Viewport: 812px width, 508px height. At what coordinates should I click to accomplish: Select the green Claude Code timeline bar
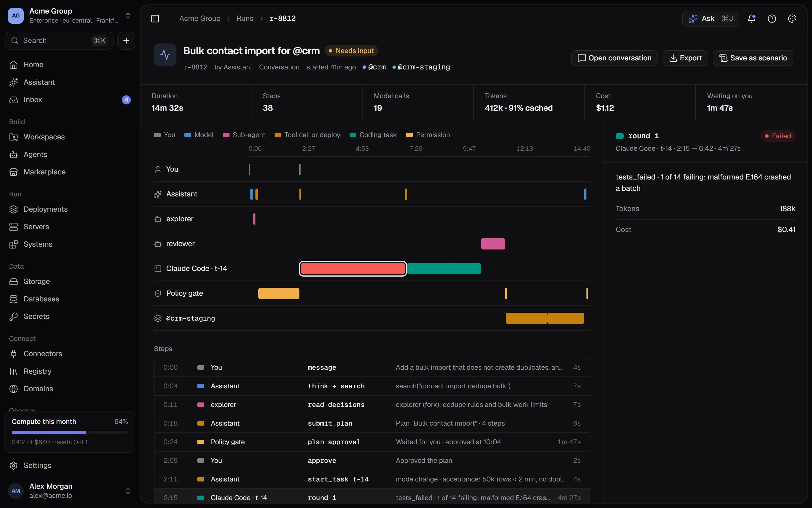(444, 268)
